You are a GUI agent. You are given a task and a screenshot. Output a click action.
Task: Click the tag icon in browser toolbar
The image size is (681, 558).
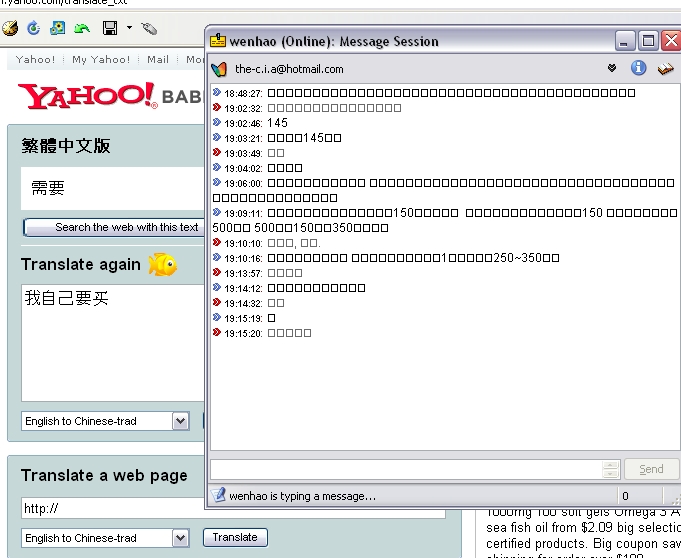[x=149, y=29]
